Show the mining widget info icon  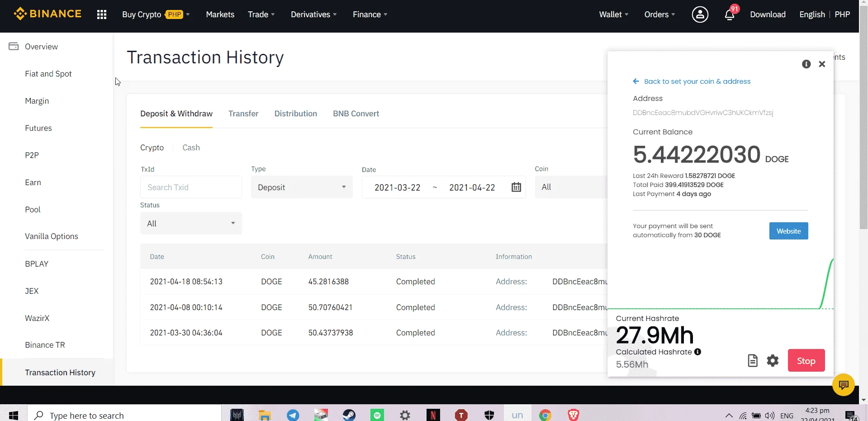point(806,64)
